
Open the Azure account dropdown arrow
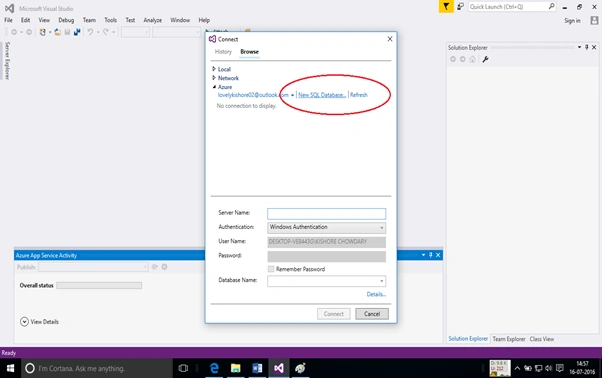[x=293, y=95]
